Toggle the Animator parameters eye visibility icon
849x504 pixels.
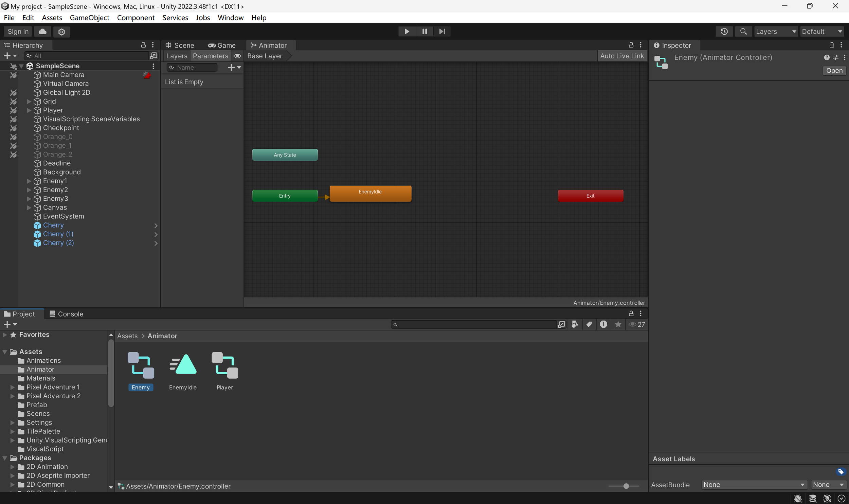click(237, 56)
